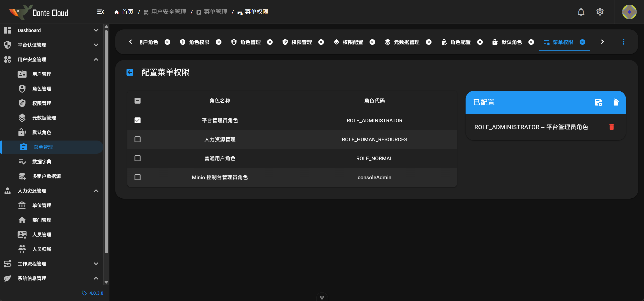Open the three-dot tab options menu

pos(624,42)
